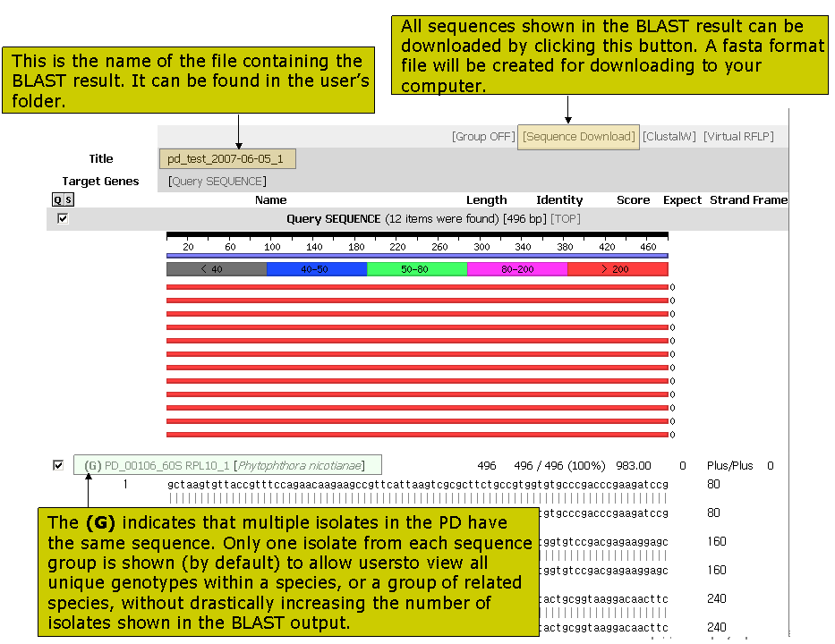Click the Identity column header

click(x=559, y=200)
